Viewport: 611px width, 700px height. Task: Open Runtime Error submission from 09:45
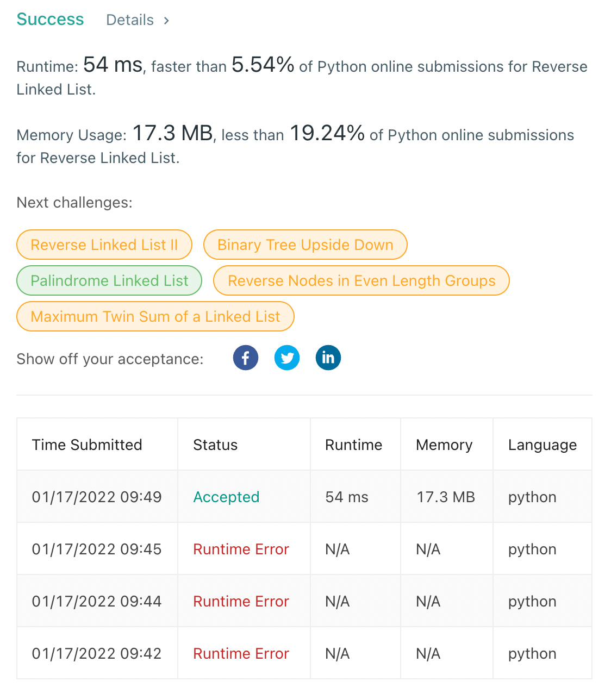click(x=241, y=549)
